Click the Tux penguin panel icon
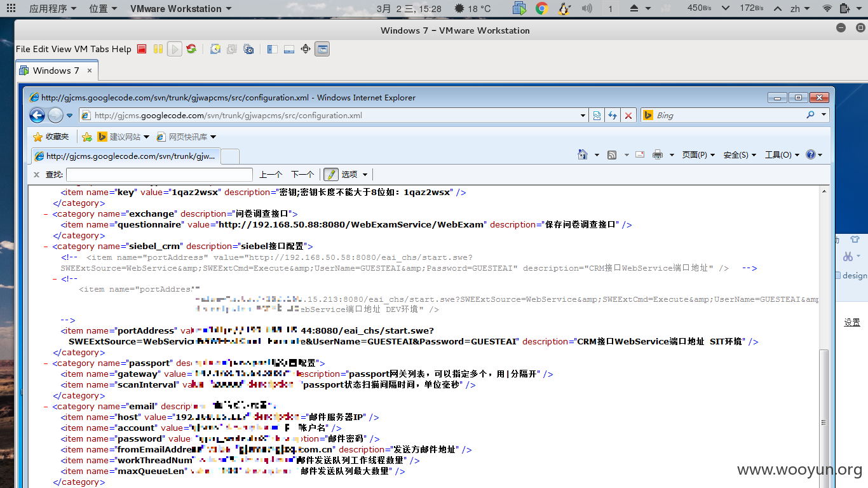 click(x=564, y=8)
